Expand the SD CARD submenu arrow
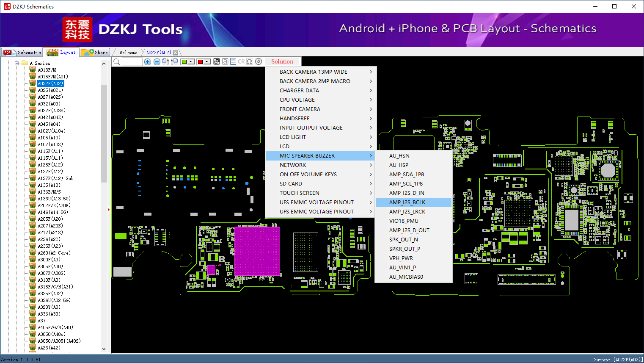The height and width of the screenshot is (363, 644). coord(371,184)
